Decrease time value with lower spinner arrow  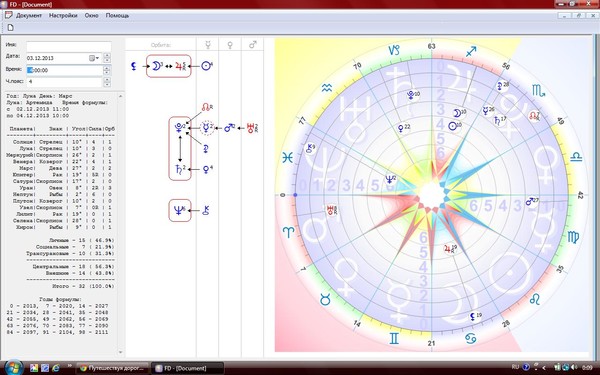(107, 72)
